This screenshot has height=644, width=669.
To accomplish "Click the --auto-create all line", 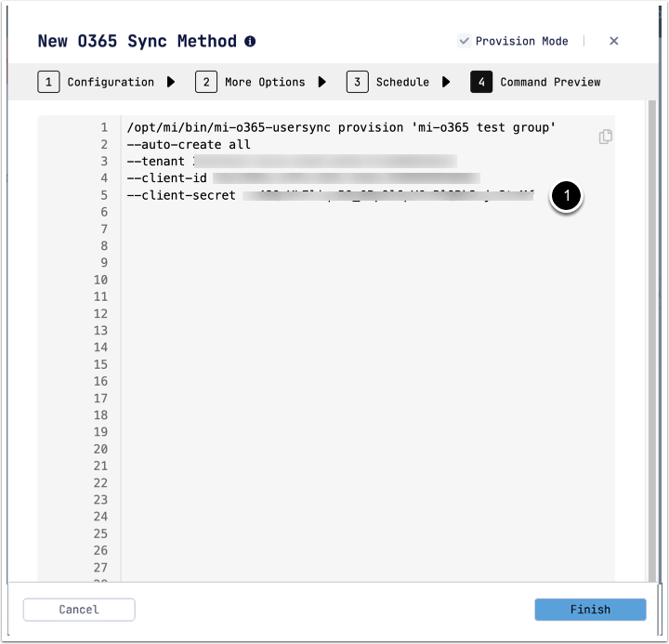I will tap(189, 145).
